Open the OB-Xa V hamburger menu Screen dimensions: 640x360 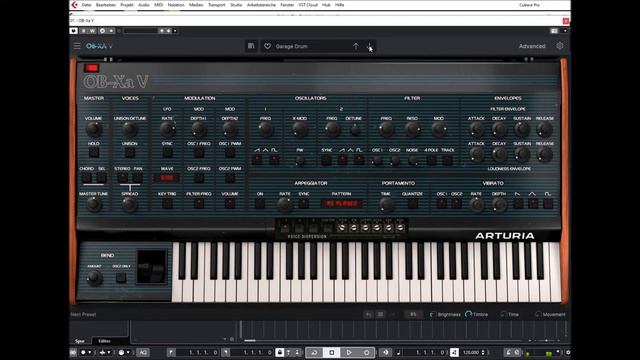[77, 46]
